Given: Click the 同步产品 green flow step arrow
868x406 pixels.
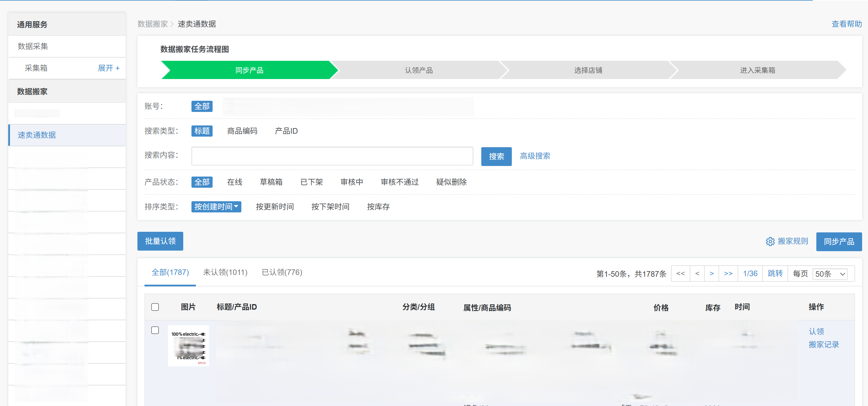Looking at the screenshot, I should 249,70.
